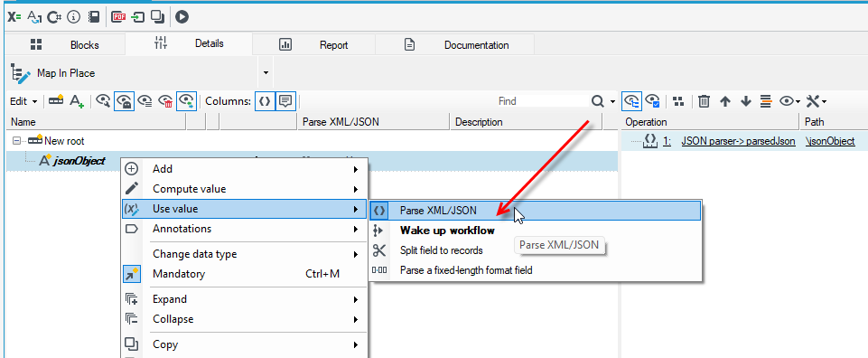The height and width of the screenshot is (358, 868).
Task: Click the circled info icon
Action: click(x=74, y=17)
